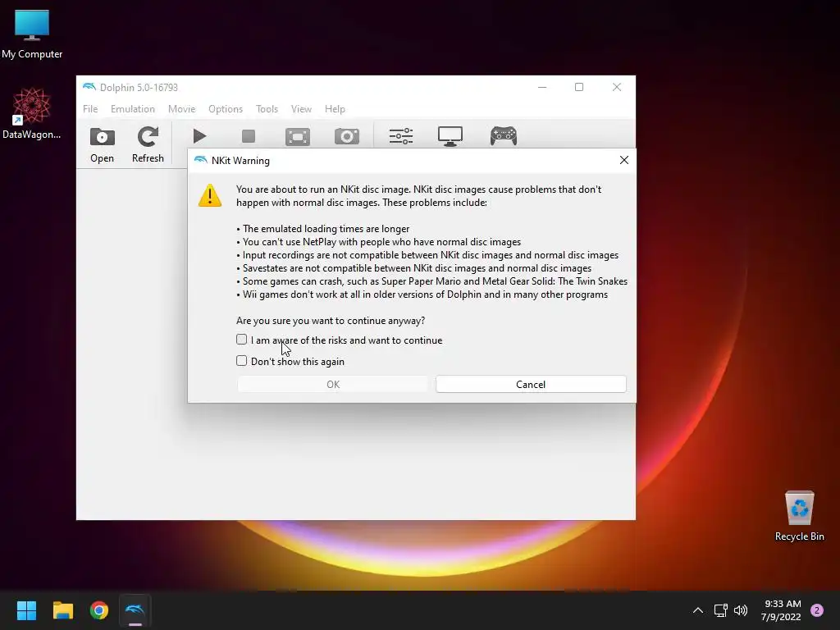Click the Open disc icon in Dolphin toolbar
Viewport: 840px width, 630px height.
(102, 137)
